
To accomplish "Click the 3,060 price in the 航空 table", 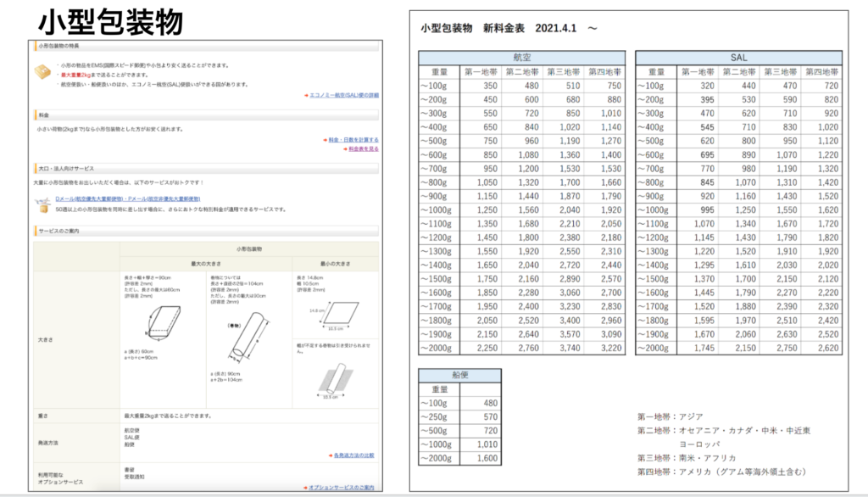I will point(570,293).
